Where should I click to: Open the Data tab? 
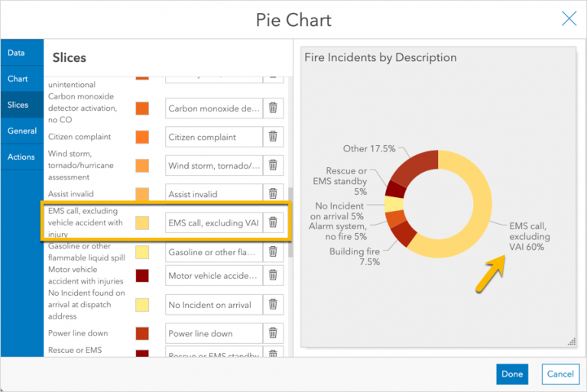click(17, 53)
